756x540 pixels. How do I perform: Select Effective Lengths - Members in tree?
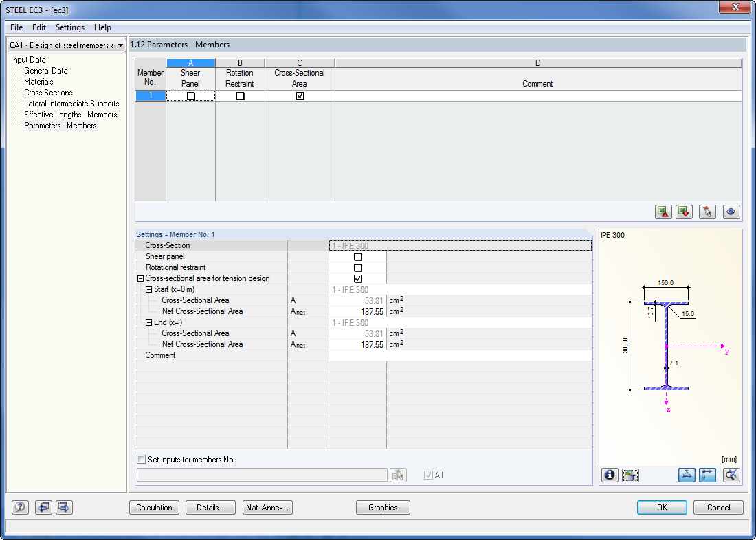click(70, 115)
